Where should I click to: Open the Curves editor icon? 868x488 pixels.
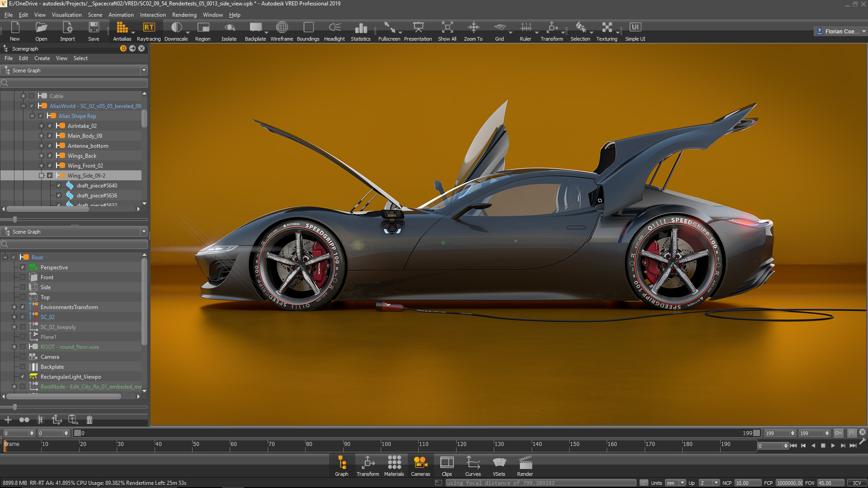473,463
